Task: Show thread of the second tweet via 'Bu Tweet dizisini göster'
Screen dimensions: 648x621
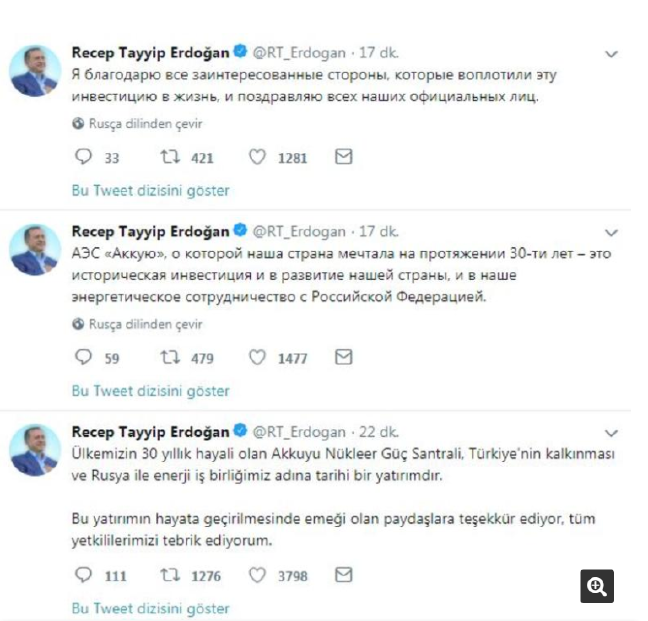Action: pos(150,391)
